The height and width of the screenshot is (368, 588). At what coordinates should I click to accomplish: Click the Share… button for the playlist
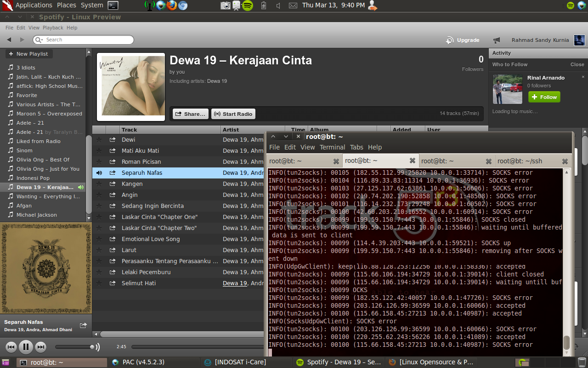[191, 114]
